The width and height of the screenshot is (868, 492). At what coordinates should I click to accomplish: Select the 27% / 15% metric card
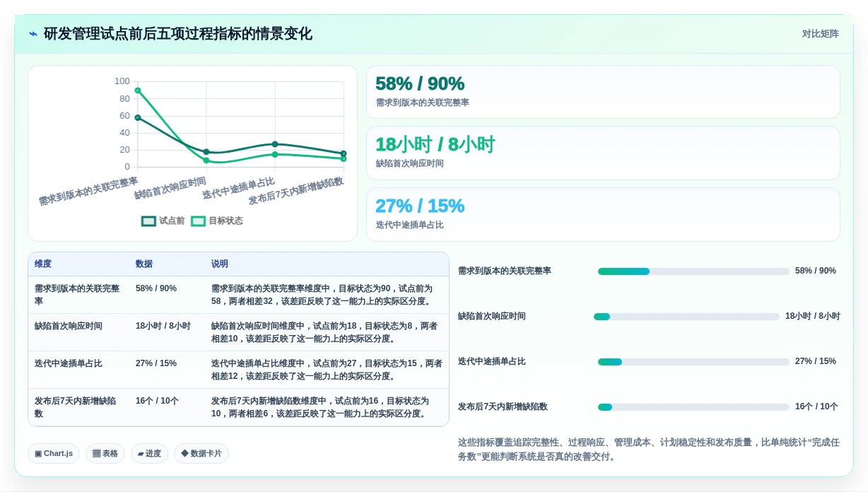[x=603, y=214]
